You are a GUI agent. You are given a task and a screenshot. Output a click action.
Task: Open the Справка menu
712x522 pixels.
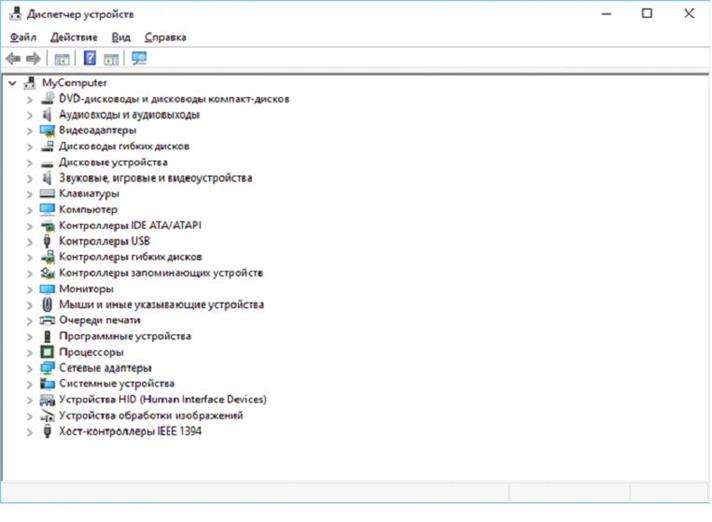165,37
